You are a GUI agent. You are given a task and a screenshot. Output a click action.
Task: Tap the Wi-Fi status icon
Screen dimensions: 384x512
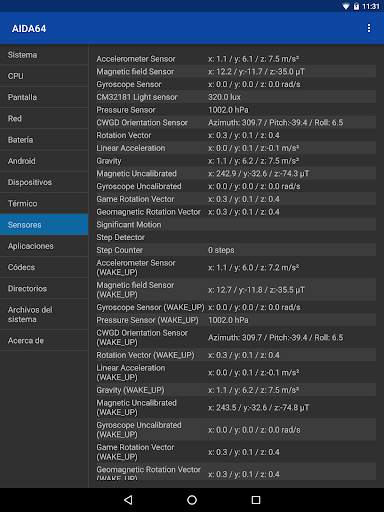click(346, 7)
